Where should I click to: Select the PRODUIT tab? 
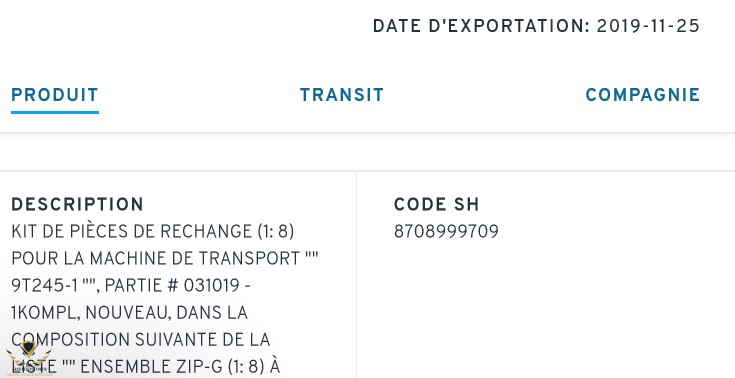click(55, 95)
